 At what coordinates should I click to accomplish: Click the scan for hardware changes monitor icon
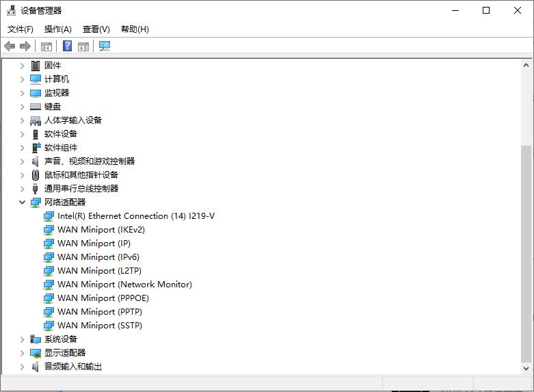click(105, 46)
